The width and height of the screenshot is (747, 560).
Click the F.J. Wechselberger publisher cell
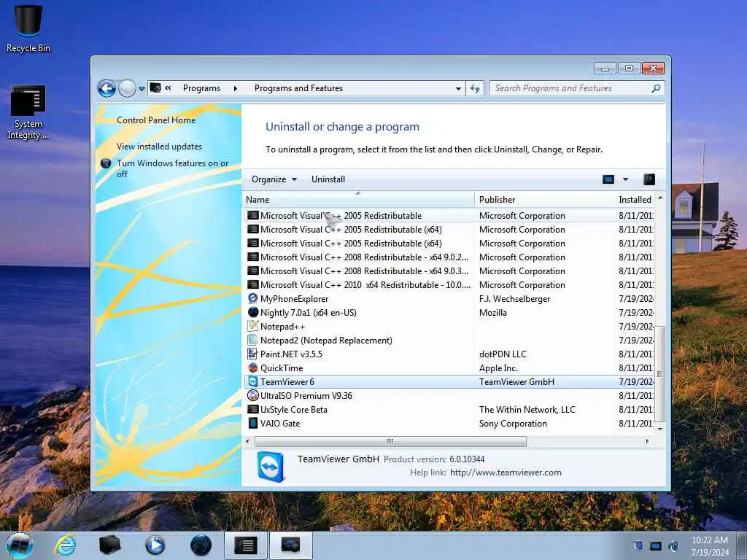click(x=514, y=298)
